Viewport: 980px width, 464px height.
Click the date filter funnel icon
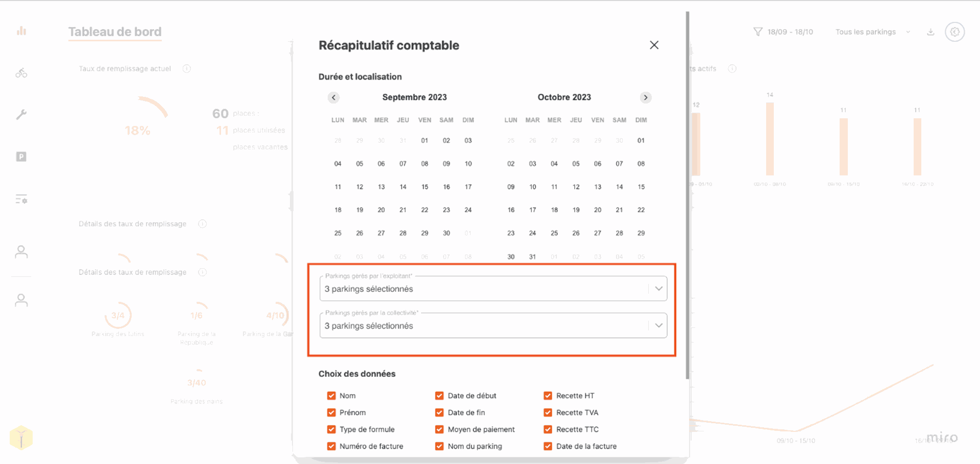(758, 32)
